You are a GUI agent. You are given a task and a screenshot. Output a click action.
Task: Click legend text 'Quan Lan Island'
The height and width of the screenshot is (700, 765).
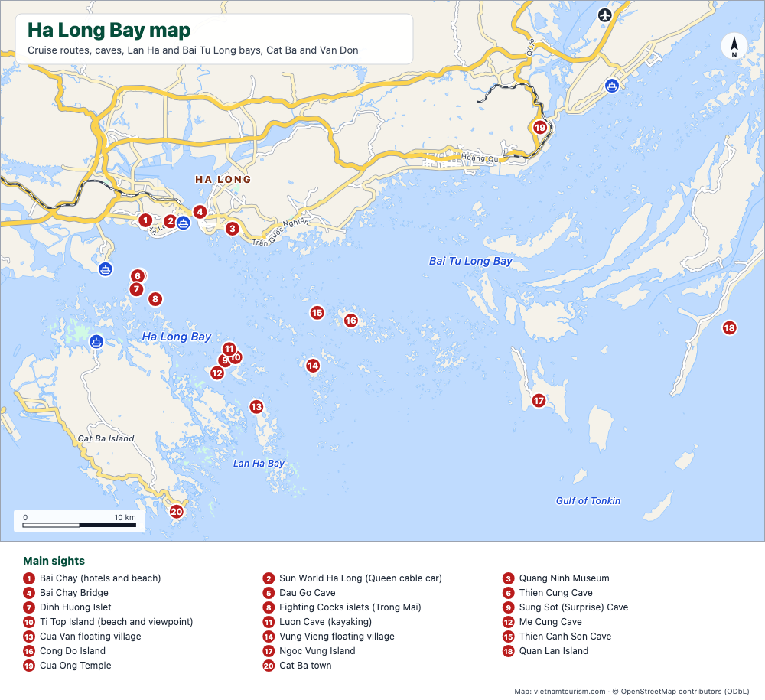click(x=554, y=651)
